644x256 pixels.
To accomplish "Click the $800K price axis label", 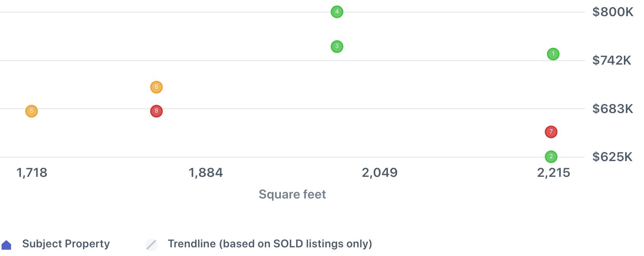I will (612, 12).
